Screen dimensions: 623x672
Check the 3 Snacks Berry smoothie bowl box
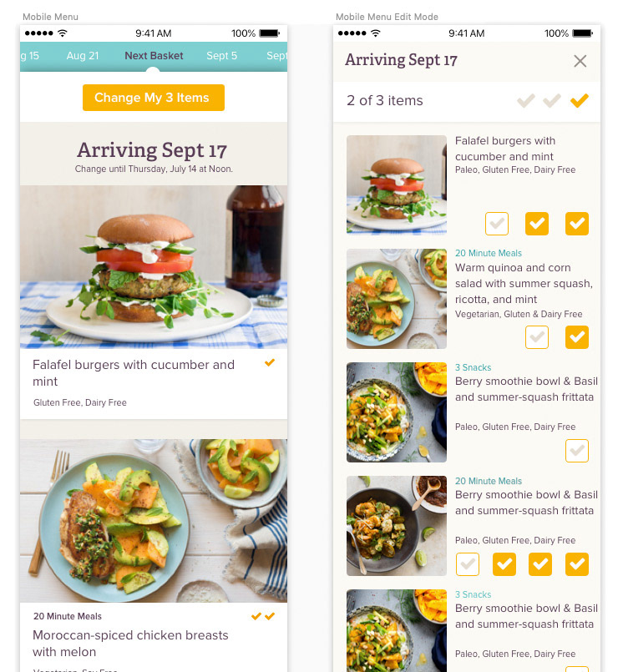577,451
